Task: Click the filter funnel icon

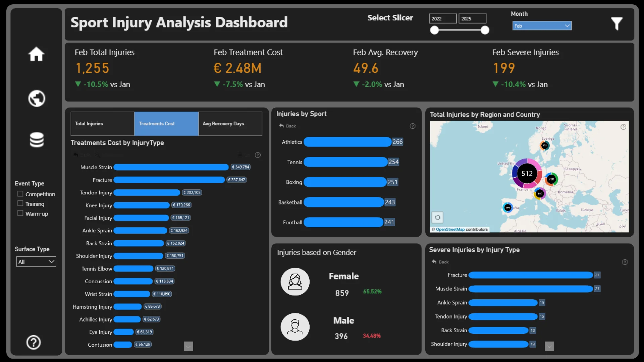Action: 616,24
